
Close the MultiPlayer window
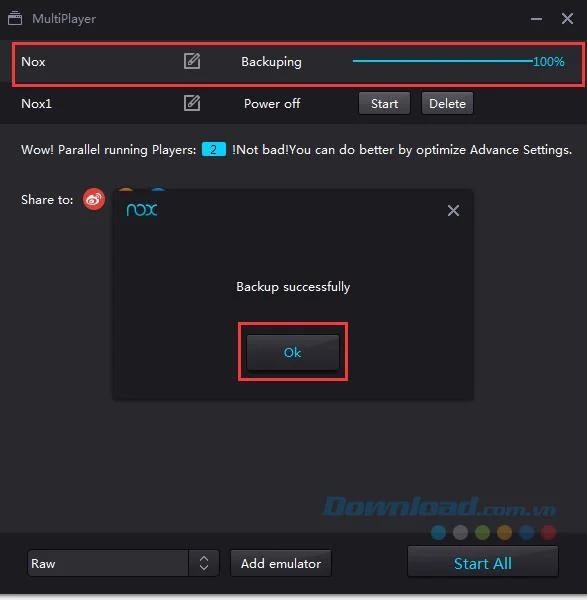coord(567,18)
